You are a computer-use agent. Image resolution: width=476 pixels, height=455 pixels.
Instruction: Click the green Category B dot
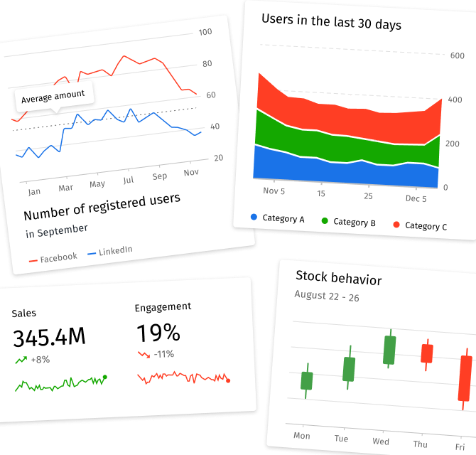[x=325, y=220]
